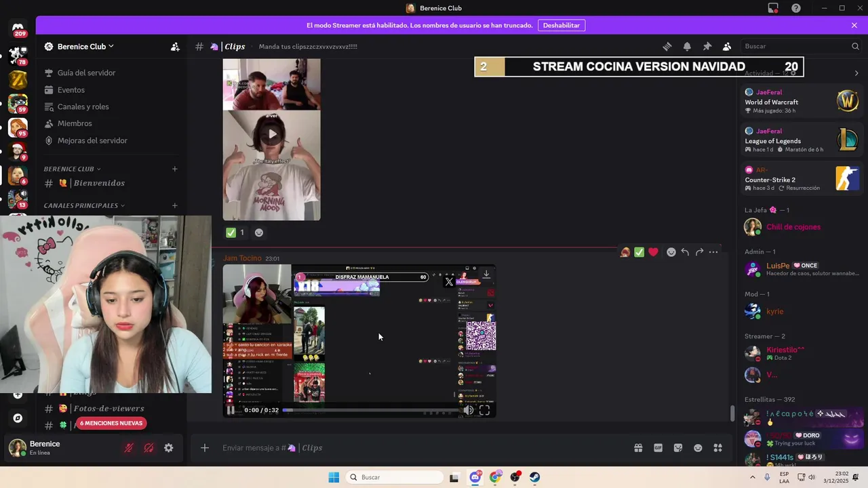Screen dimensions: 868x488
Task: Open JaeFeral World of Warcraft activity card
Action: 801,101
